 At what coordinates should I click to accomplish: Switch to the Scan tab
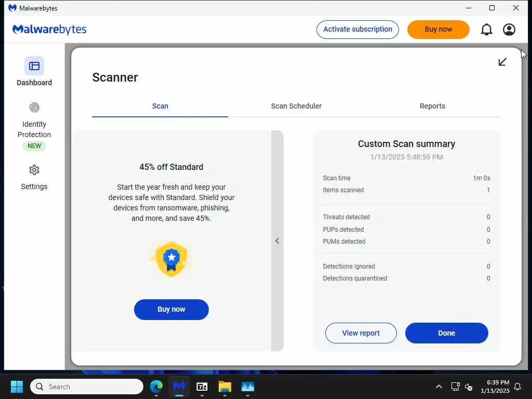160,106
